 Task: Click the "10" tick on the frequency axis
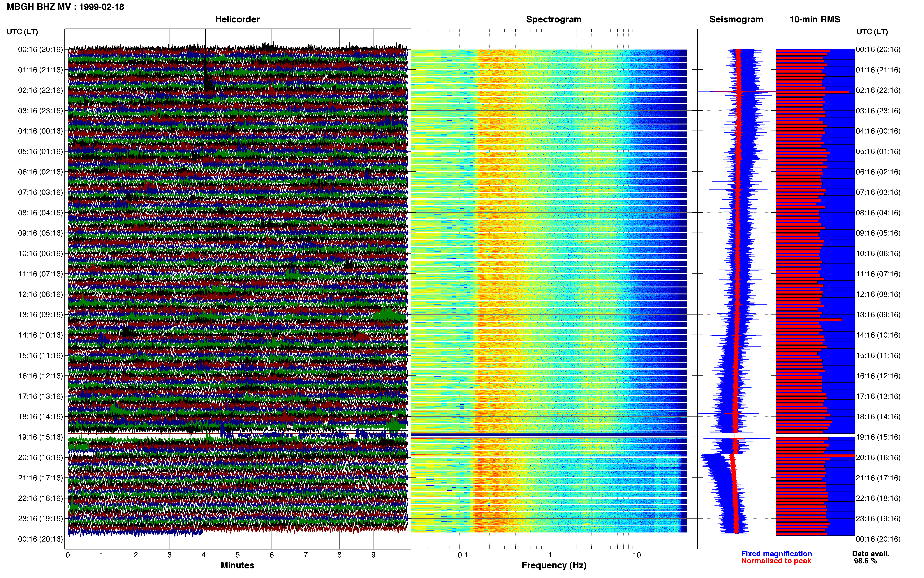pyautogui.click(x=637, y=555)
